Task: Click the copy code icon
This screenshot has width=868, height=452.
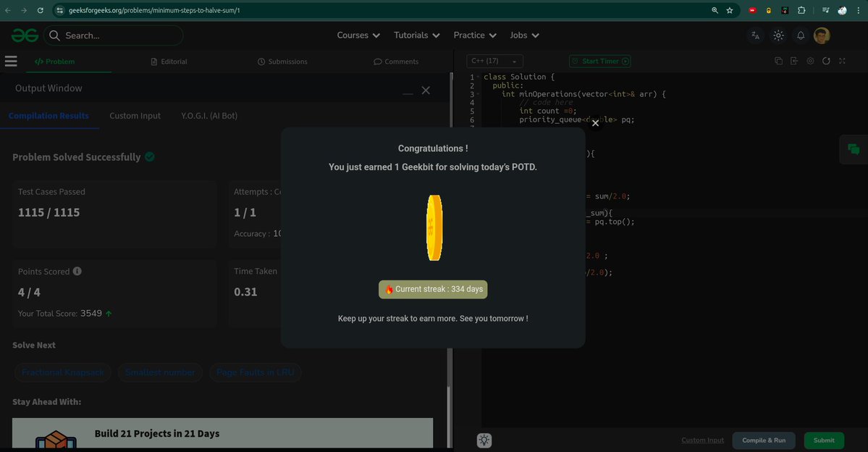Action: [x=778, y=61]
